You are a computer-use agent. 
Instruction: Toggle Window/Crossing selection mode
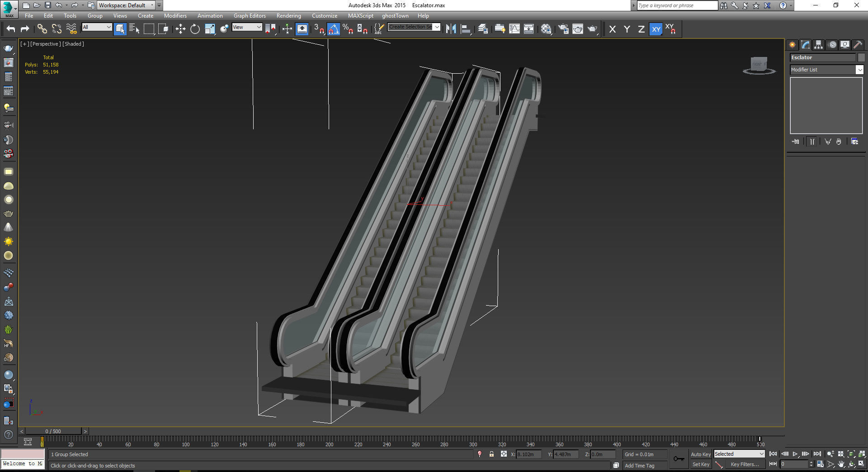[163, 29]
